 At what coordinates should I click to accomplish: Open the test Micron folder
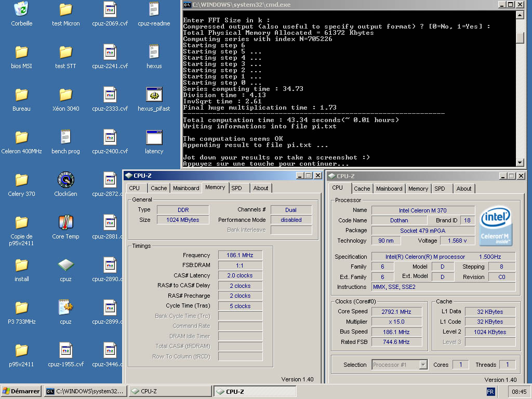65,9
